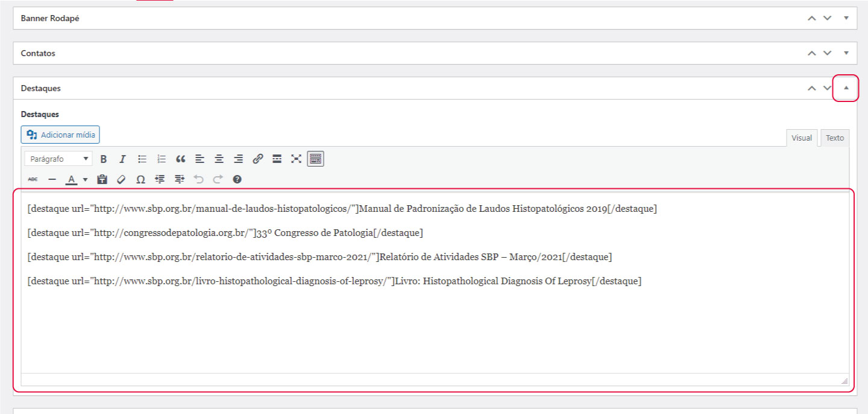Open keyboard shortcuts help
Image resolution: width=868 pixels, height=414 pixels.
click(237, 179)
